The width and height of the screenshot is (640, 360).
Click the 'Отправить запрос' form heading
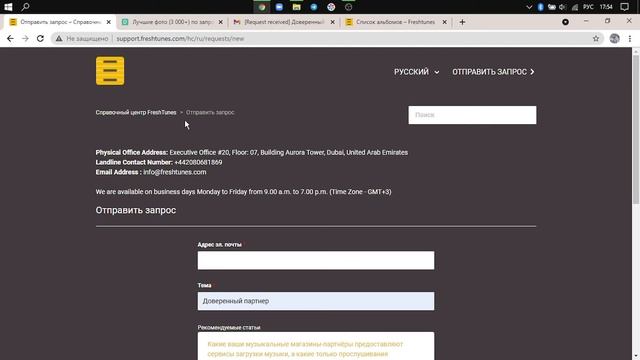pos(136,210)
